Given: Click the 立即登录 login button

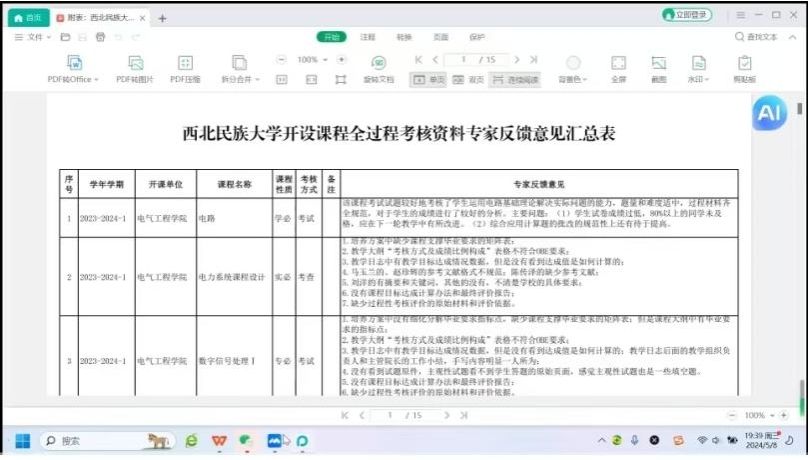Looking at the screenshot, I should (687, 16).
